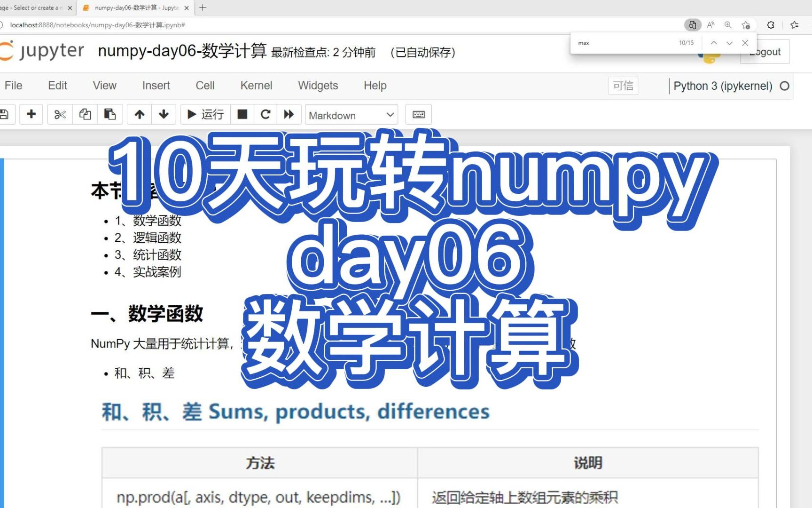812x508 pixels.
Task: Toggle the favorites star in address bar
Action: coord(746,25)
